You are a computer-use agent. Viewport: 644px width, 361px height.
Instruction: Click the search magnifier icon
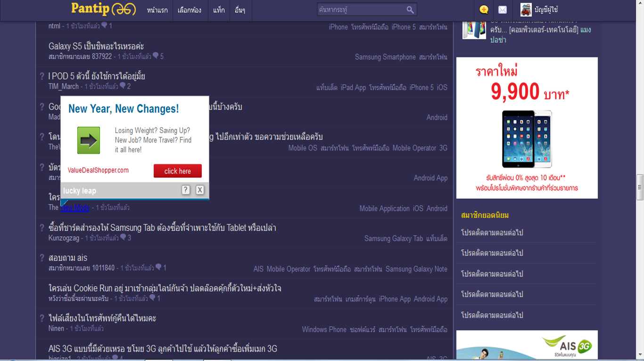point(410,9)
